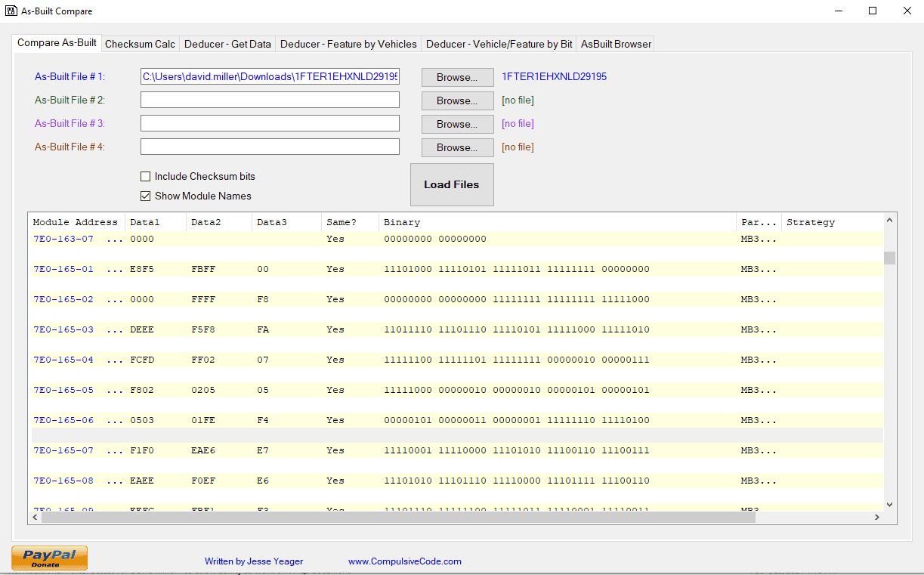Uncheck Show Module Names checkbox
The height and width of the screenshot is (575, 924).
pyautogui.click(x=146, y=196)
